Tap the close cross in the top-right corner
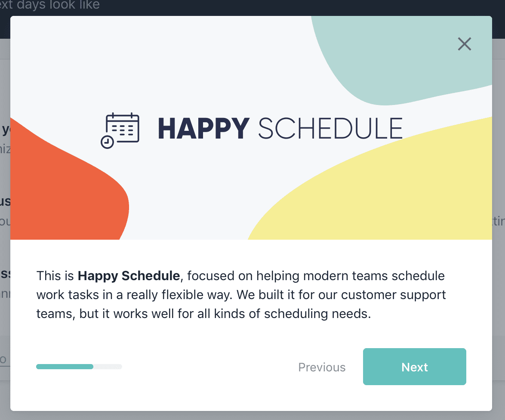 click(x=465, y=44)
